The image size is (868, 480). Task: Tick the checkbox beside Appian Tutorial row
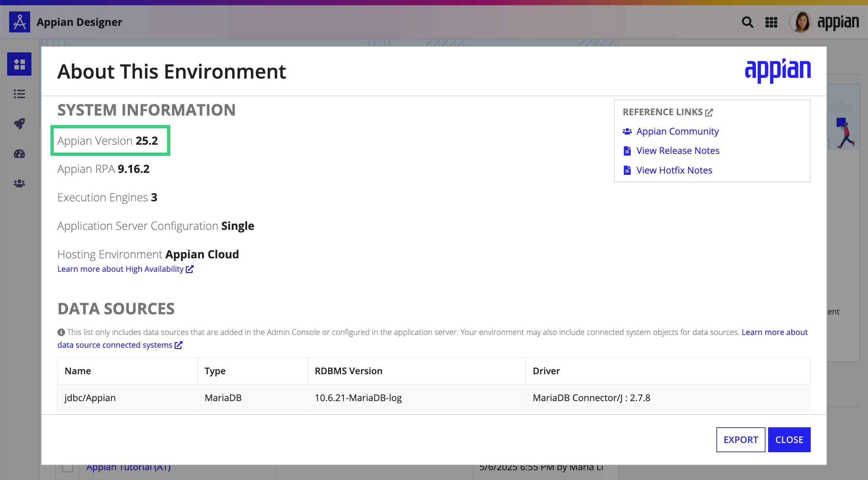(x=67, y=468)
